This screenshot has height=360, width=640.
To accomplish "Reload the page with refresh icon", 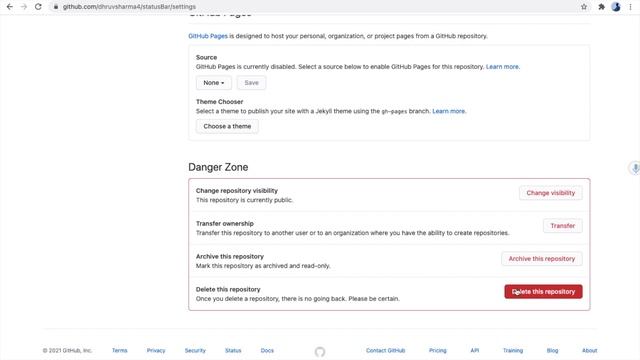I will (38, 7).
